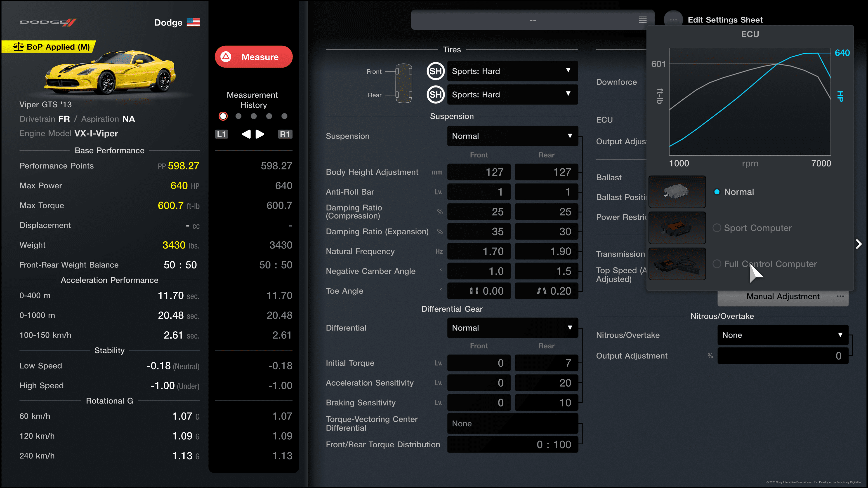Select front Damping Ratio Compression 25 field

point(479,212)
